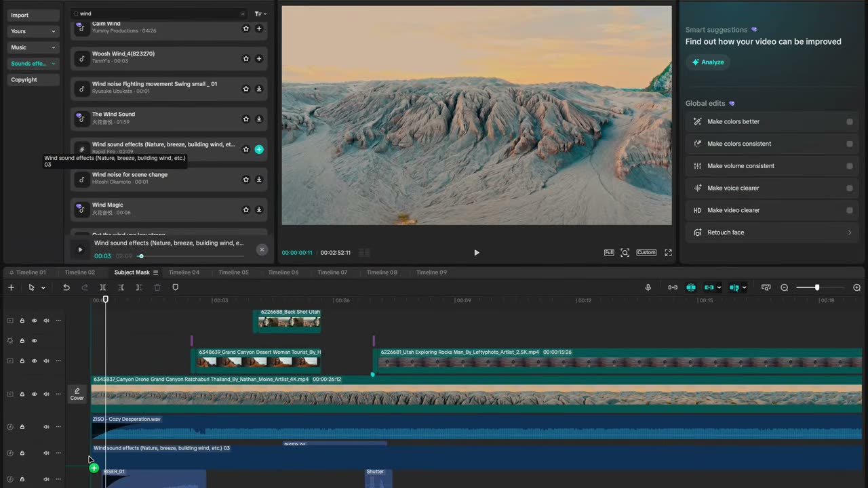Screen dimensions: 868x488
Task: Zoom out of the timeline
Action: 785,287
